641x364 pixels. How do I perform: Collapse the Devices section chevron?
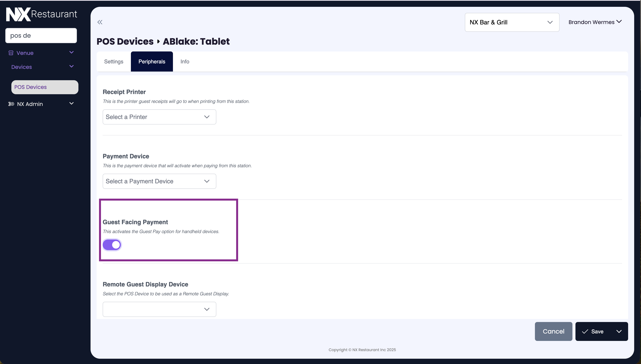[71, 67]
